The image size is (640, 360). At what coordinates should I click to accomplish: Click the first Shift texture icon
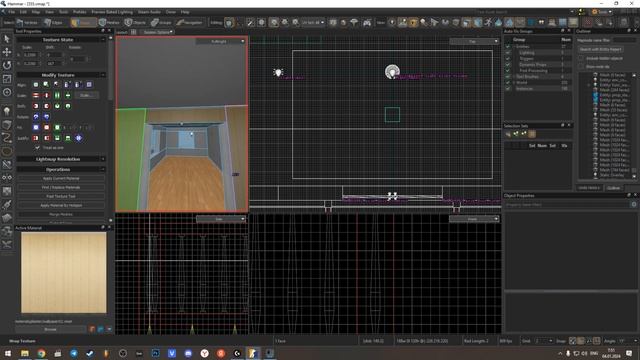pos(36,106)
